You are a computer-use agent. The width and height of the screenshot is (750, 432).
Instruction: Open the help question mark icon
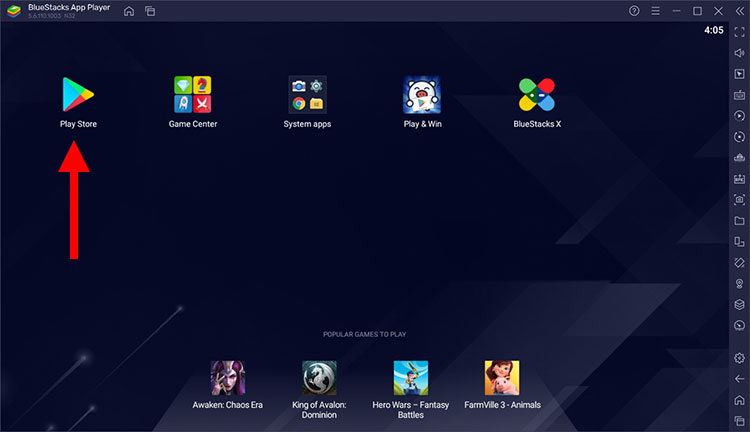tap(634, 11)
